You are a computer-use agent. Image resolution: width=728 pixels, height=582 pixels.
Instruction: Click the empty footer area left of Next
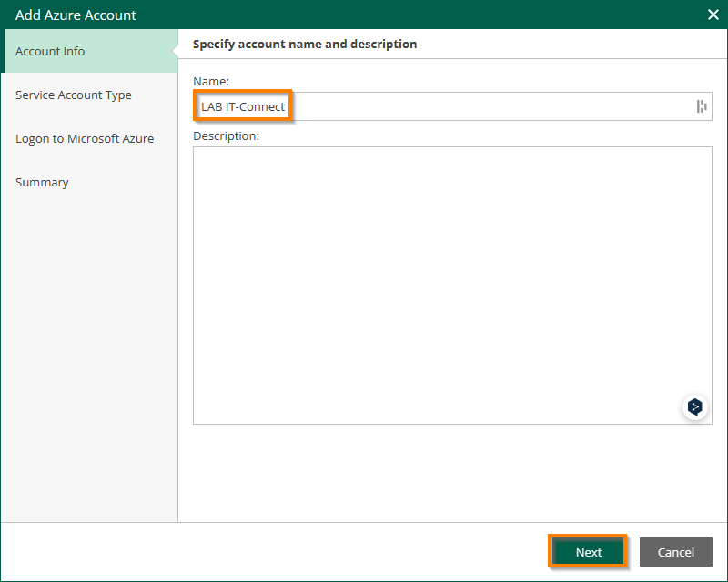coord(273,552)
